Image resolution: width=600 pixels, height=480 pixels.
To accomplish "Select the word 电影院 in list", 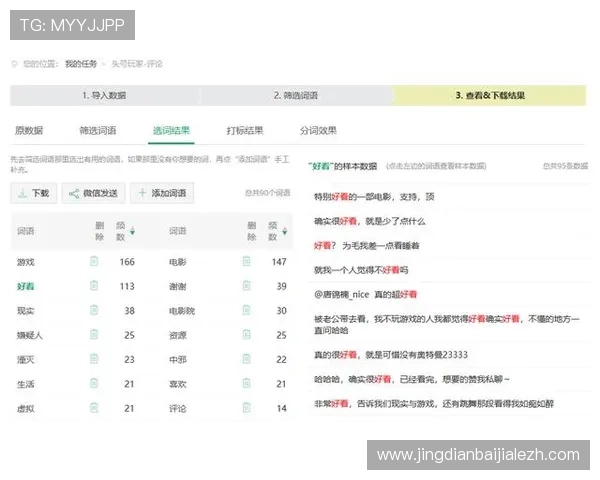I will pos(182,311).
